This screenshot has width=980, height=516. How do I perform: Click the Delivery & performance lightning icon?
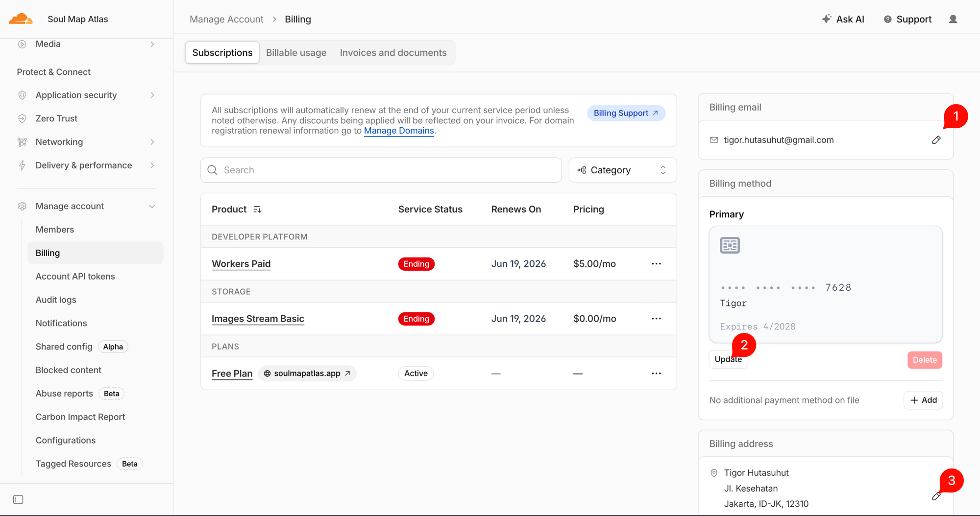click(22, 165)
